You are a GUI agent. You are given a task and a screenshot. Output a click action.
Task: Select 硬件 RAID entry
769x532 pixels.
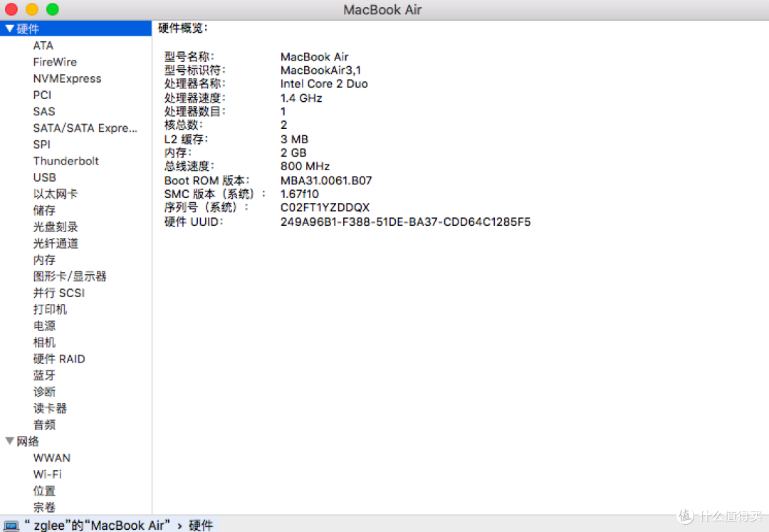[59, 359]
